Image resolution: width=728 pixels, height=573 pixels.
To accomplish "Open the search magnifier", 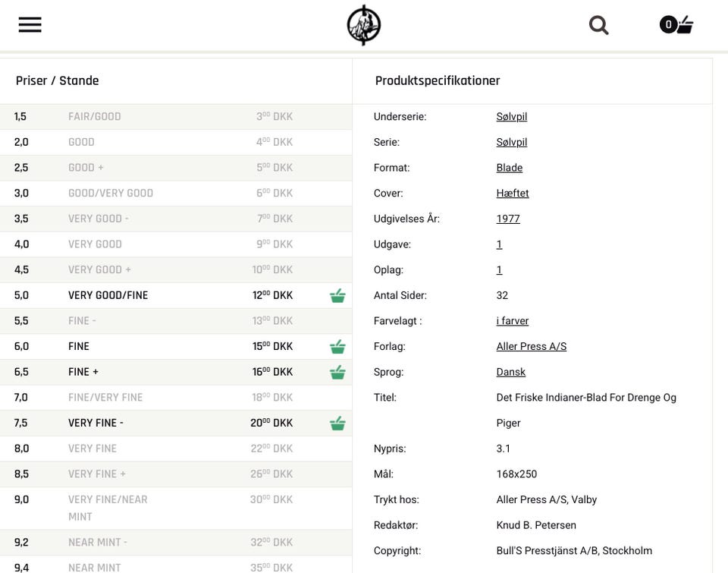I will pos(598,25).
